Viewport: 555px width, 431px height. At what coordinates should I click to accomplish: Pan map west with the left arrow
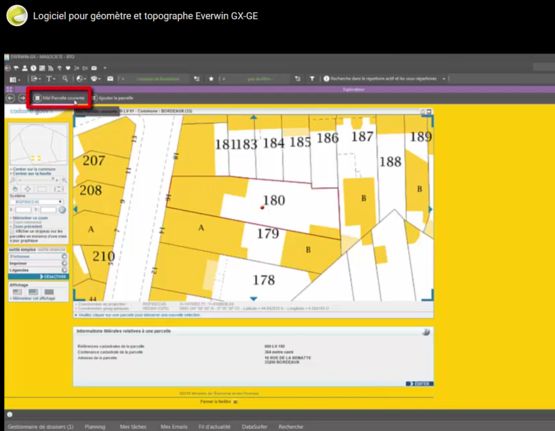(x=75, y=209)
